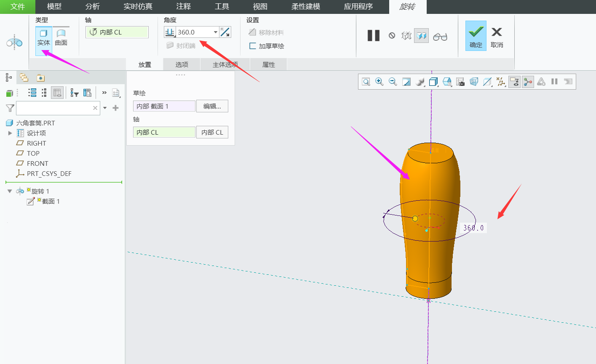This screenshot has width=596, height=364.
Task: Switch to the 选项 panel tab
Action: pyautogui.click(x=182, y=64)
